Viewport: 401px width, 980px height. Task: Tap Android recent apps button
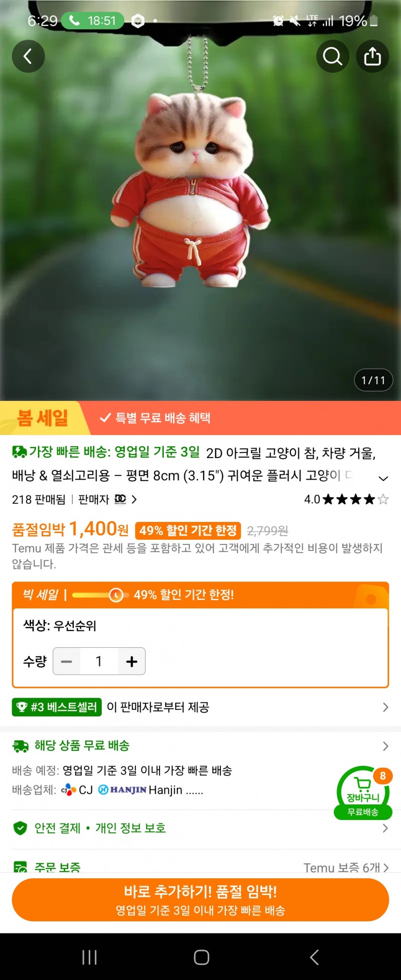[x=89, y=956]
